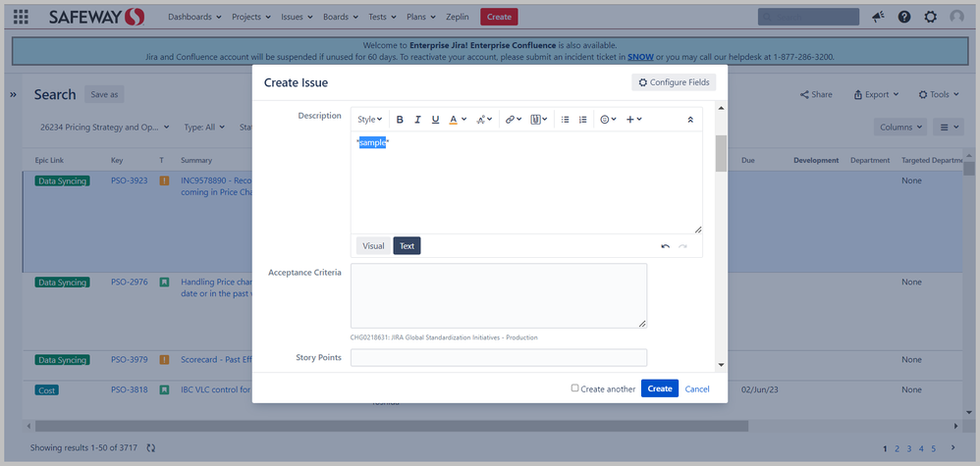
Task: Apply italic formatting in Description
Action: pos(417,120)
